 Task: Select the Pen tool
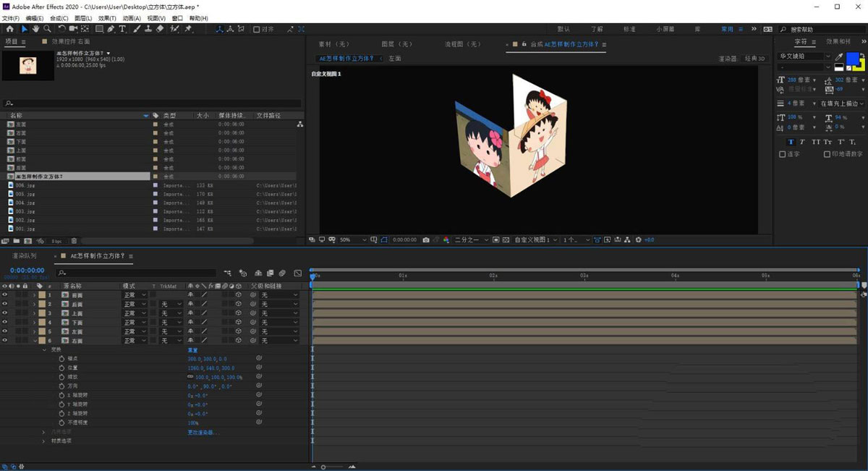pyautogui.click(x=111, y=29)
